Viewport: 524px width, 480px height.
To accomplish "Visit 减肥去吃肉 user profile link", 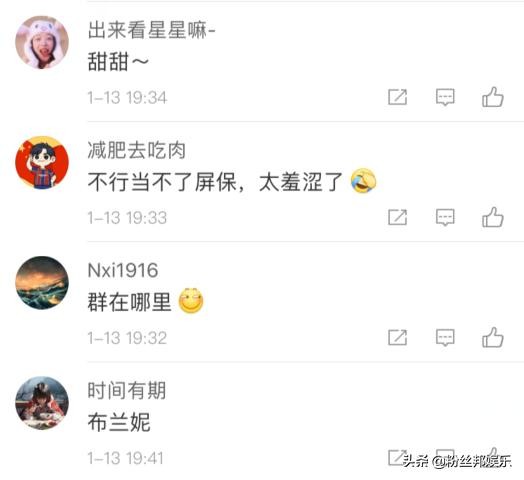I will (136, 150).
